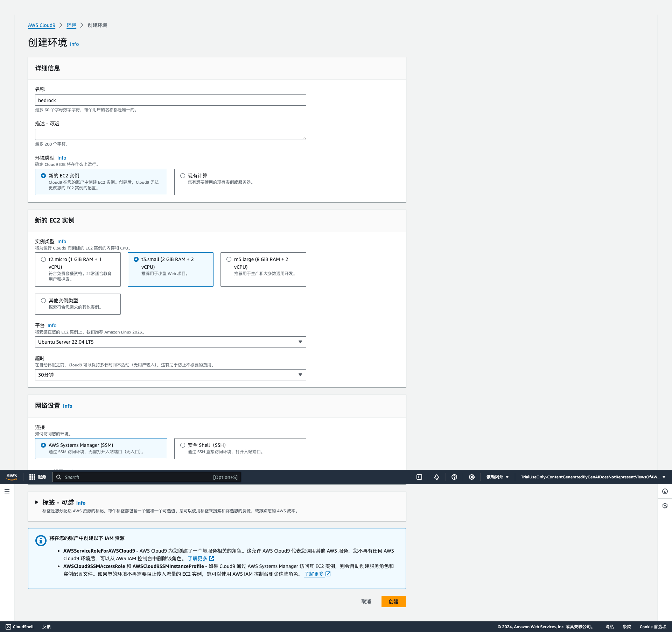Image resolution: width=672 pixels, height=632 pixels.
Task: Click the blue info circle in IAM notice
Action: [x=41, y=541]
